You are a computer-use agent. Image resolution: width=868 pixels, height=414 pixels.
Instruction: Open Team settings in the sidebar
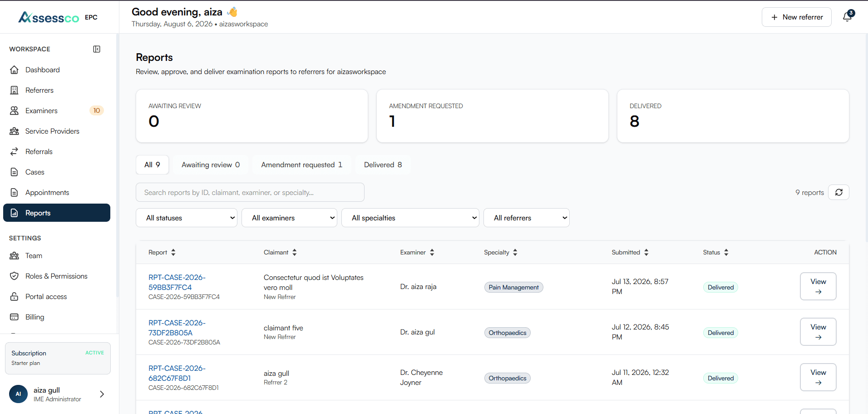tap(57, 255)
